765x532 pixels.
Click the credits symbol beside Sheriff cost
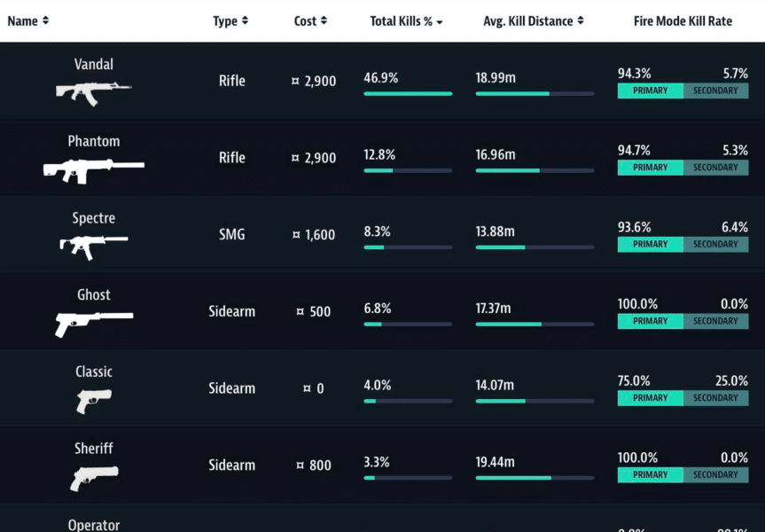pos(301,465)
